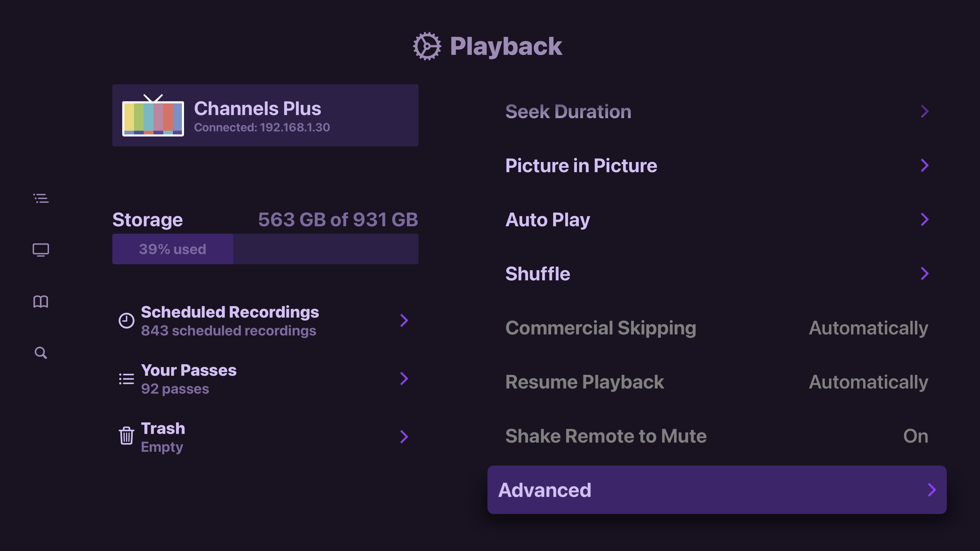
Task: Click the Commercial Skipping label
Action: pyautogui.click(x=601, y=328)
